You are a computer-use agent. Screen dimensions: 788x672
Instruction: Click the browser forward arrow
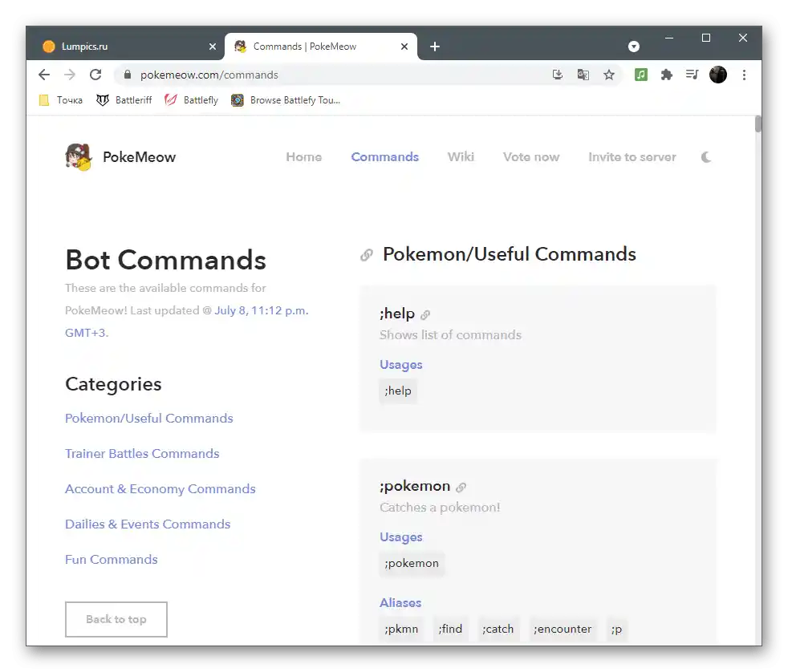pos(70,75)
